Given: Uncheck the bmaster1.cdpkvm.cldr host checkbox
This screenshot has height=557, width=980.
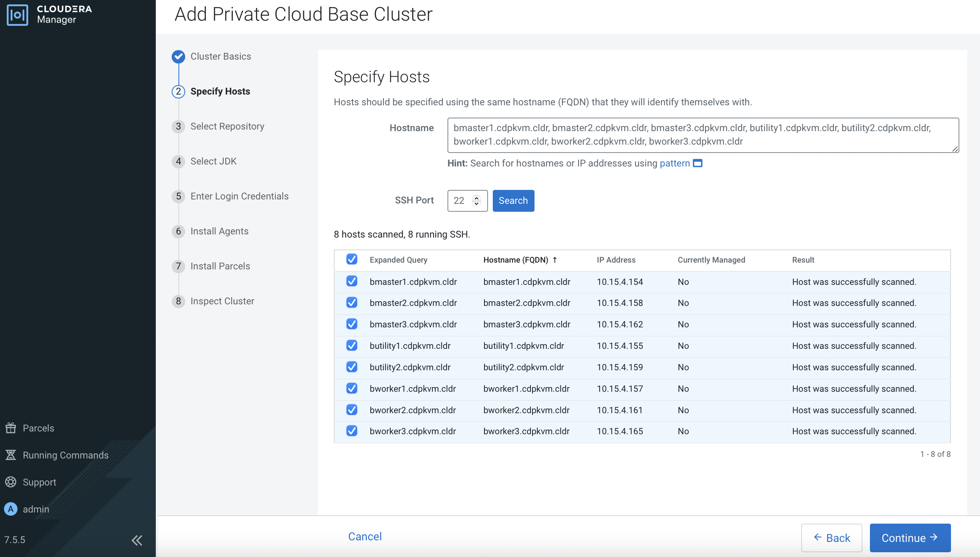Looking at the screenshot, I should [352, 281].
